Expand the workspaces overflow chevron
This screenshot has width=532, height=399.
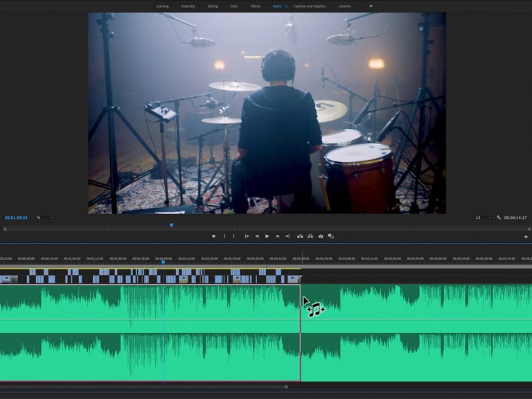coord(371,6)
